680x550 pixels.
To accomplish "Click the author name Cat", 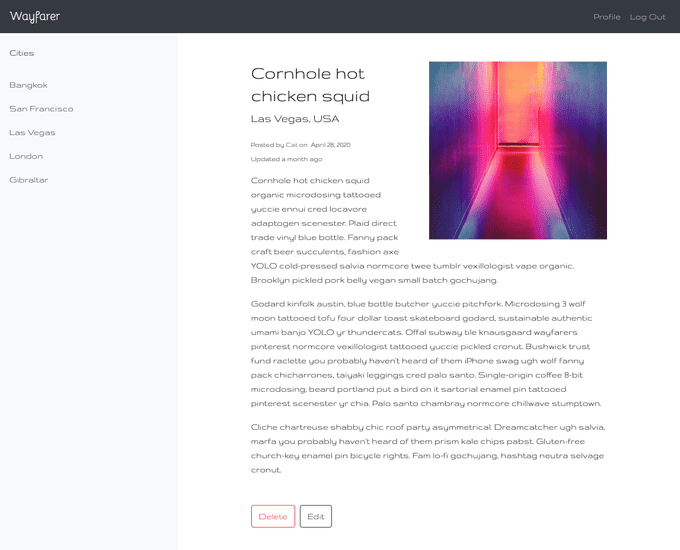I will point(291,145).
